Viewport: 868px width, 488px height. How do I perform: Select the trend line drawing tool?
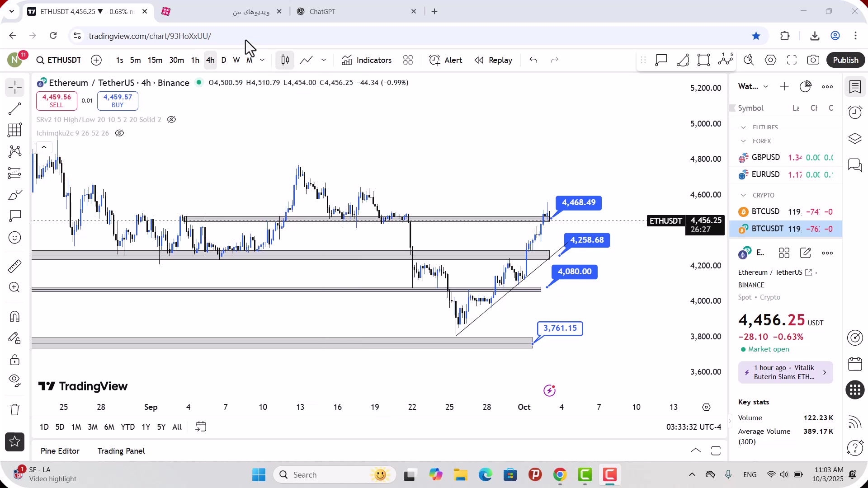(x=14, y=109)
